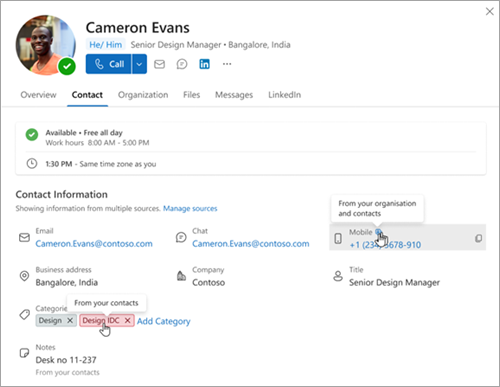Screen dimensions: 500x387
Task: Click the 'Bangalore, India' business address value
Action: tap(67, 283)
